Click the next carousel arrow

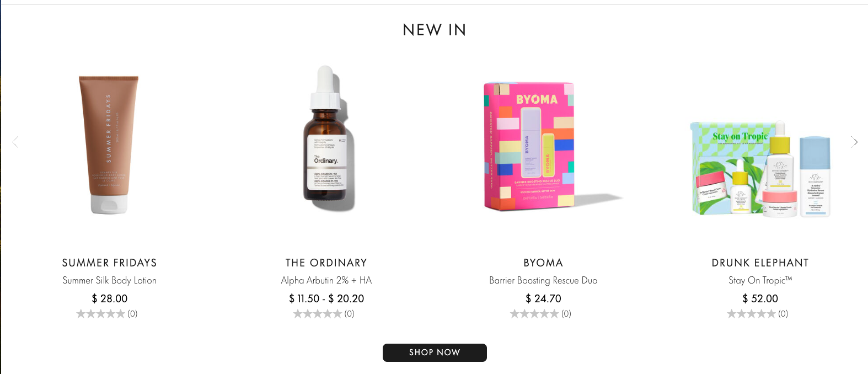pyautogui.click(x=854, y=142)
